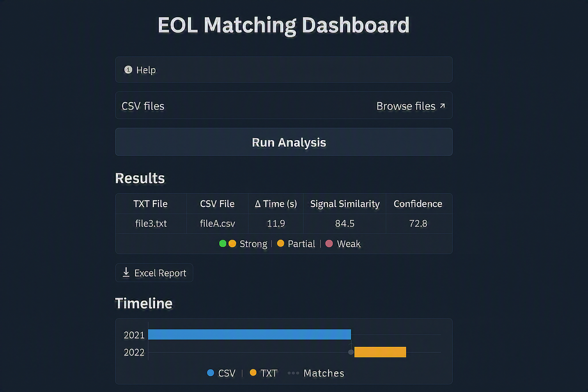The image size is (588, 392).
Task: Toggle the orange TXT timeline legend
Action: click(x=263, y=373)
